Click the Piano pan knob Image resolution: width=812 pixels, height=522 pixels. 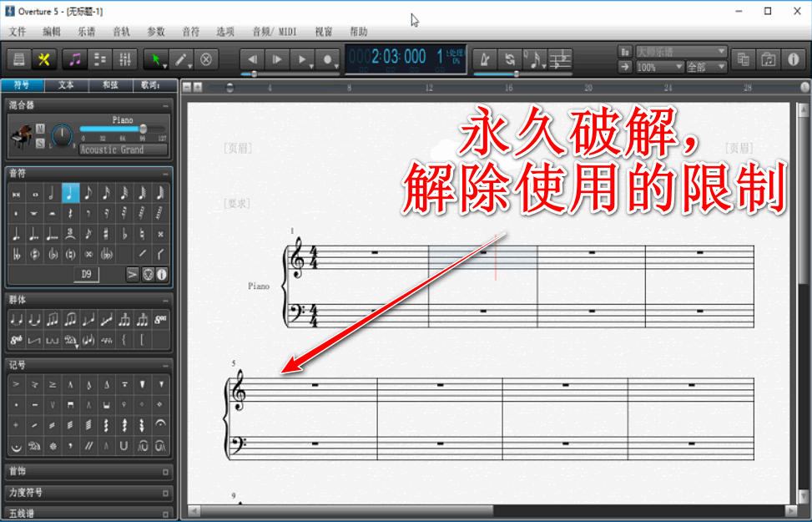62,136
